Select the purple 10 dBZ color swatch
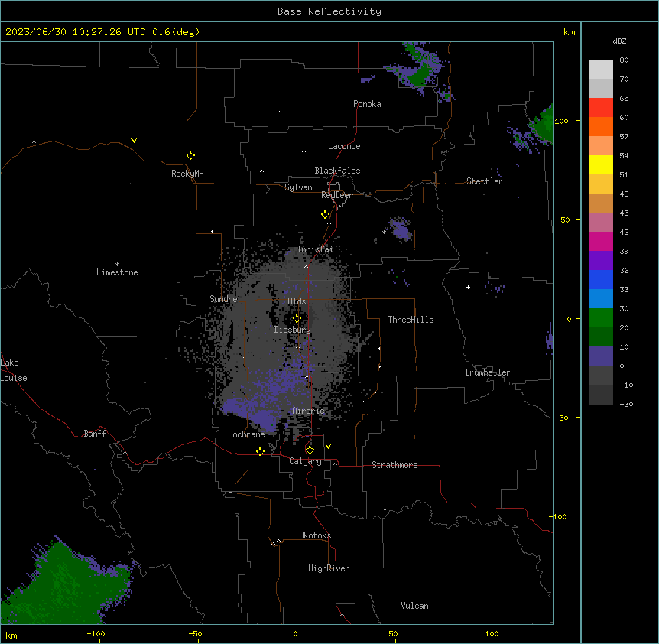 (601, 356)
